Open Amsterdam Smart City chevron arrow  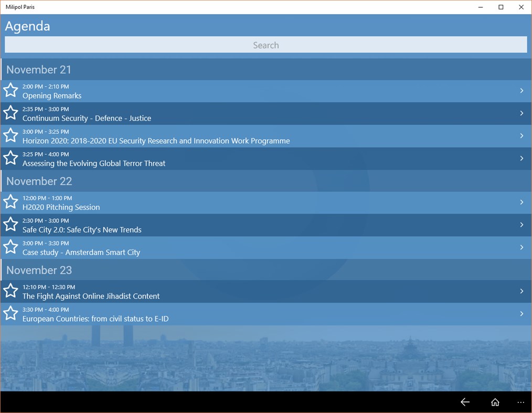522,247
